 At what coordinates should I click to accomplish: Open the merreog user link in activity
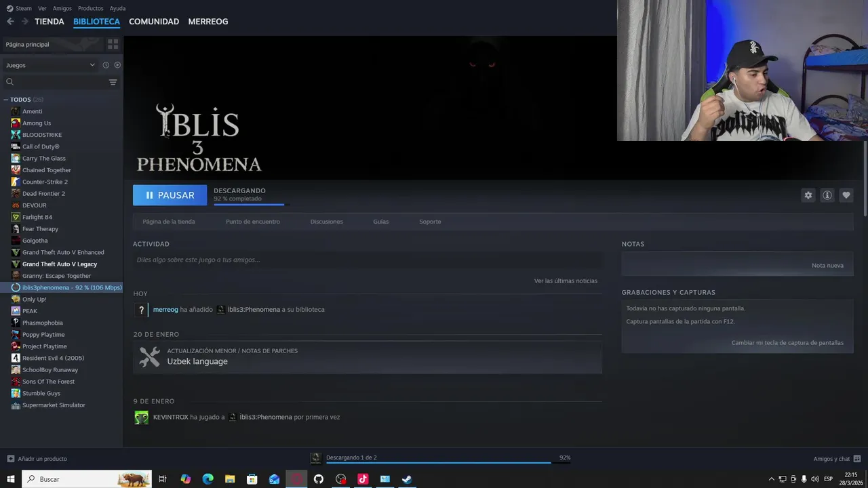pos(165,310)
